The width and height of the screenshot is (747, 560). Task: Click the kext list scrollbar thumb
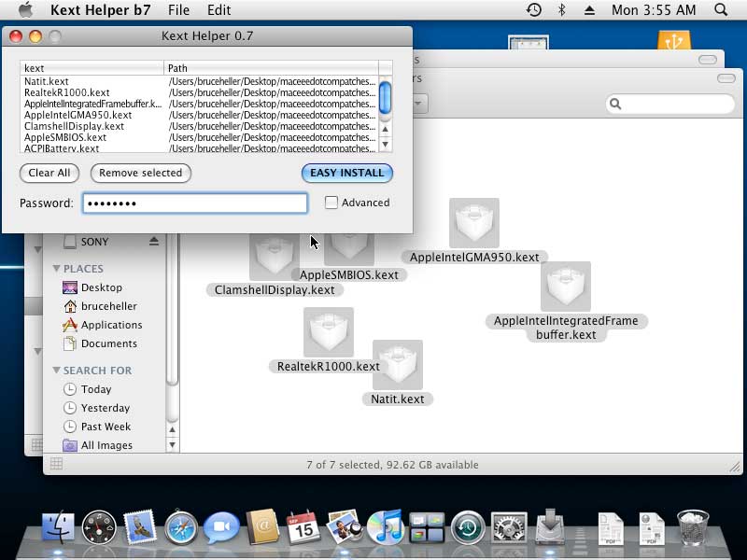385,98
